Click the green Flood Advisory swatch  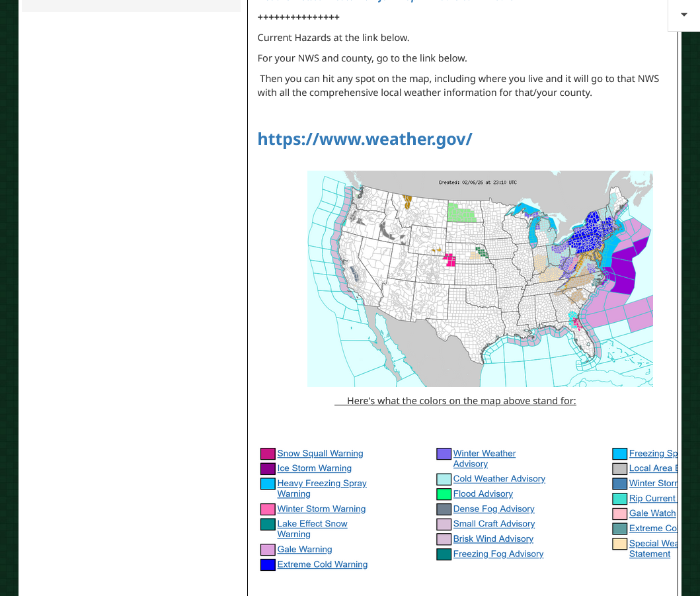[x=444, y=494]
